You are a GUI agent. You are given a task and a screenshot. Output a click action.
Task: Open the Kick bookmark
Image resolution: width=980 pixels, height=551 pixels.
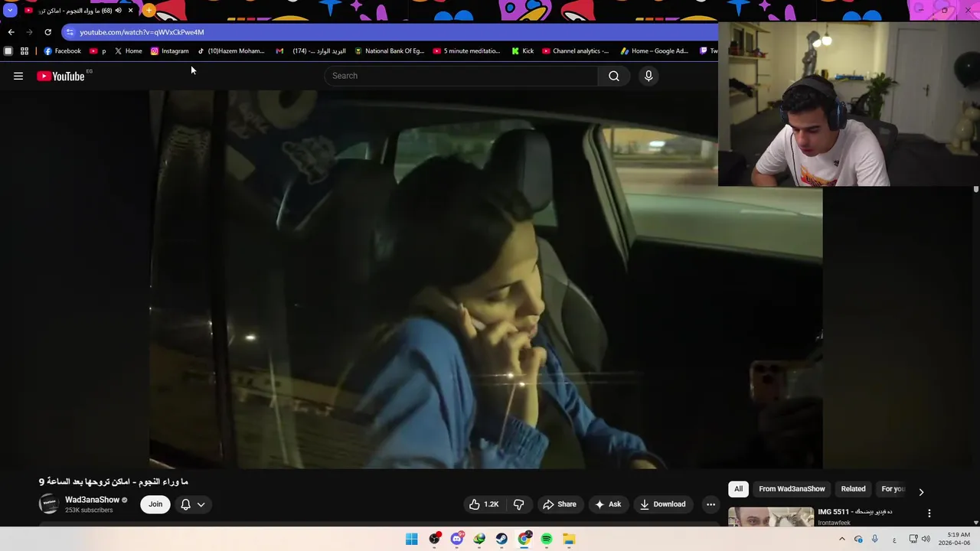tap(523, 51)
